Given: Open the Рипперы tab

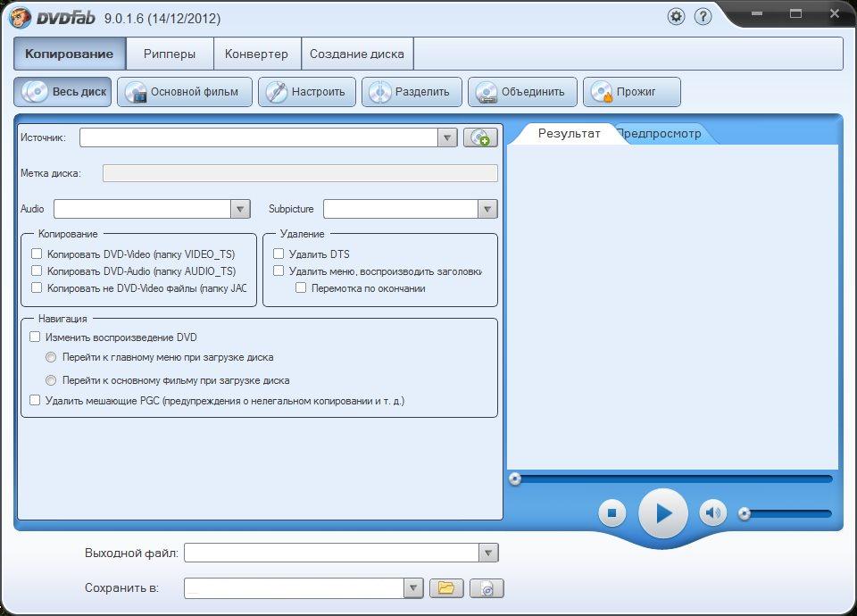Looking at the screenshot, I should (x=170, y=54).
